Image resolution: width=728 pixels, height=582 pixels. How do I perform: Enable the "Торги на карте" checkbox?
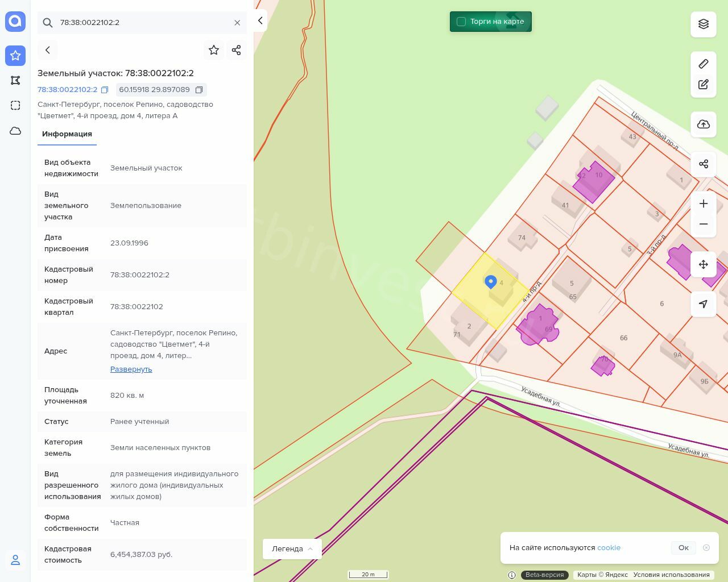point(461,22)
